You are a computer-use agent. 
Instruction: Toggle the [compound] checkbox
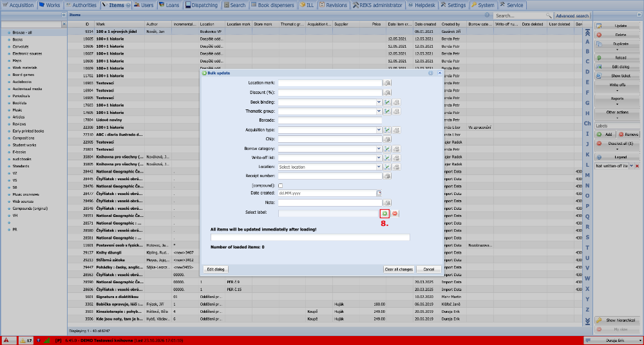pyautogui.click(x=281, y=185)
